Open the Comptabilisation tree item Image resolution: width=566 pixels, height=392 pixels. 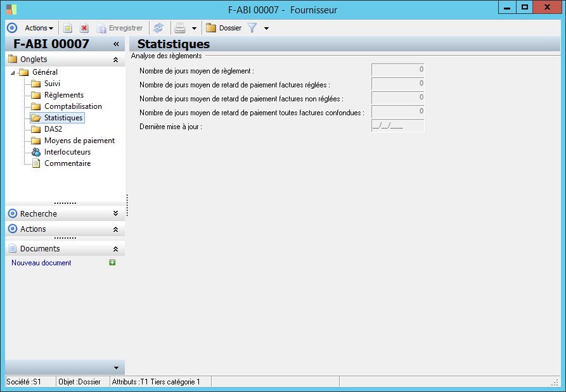pyautogui.click(x=73, y=106)
